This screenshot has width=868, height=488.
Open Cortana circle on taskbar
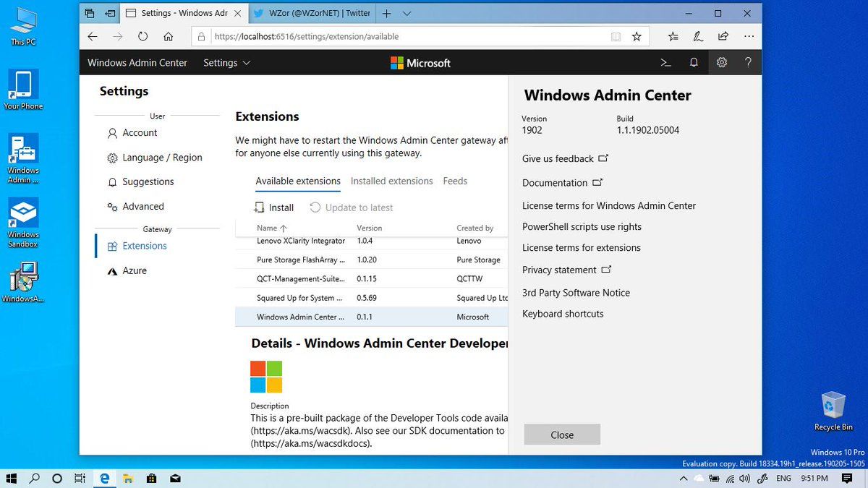coord(57,478)
